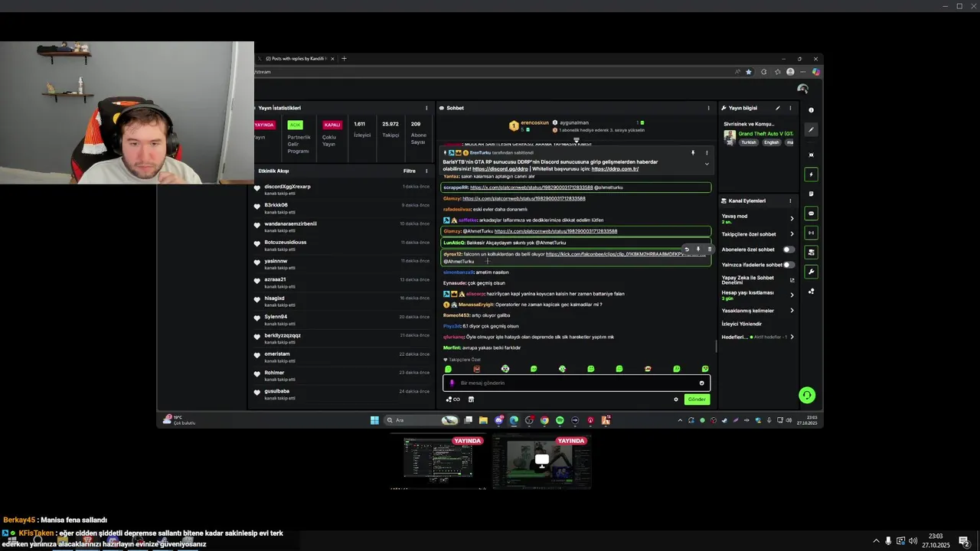Adjust the chat panel scrollbar
Image resolution: width=980 pixels, height=551 pixels.
click(716, 347)
